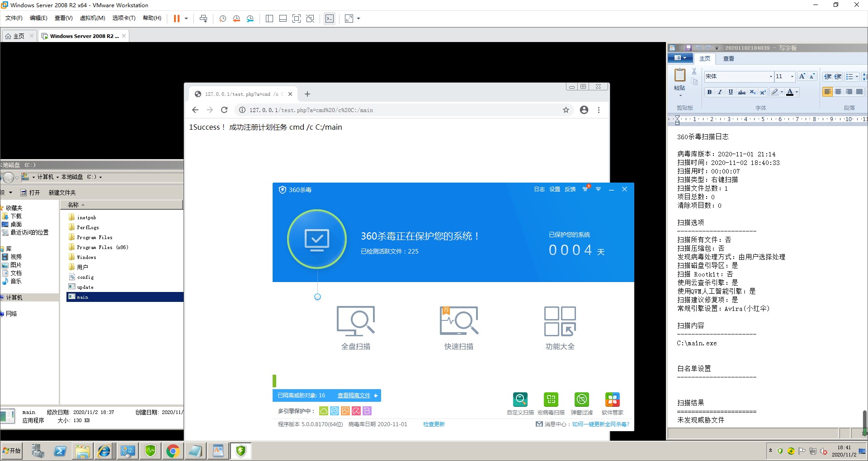
Task: Toggle the orange engine protection icon
Action: coord(345,411)
